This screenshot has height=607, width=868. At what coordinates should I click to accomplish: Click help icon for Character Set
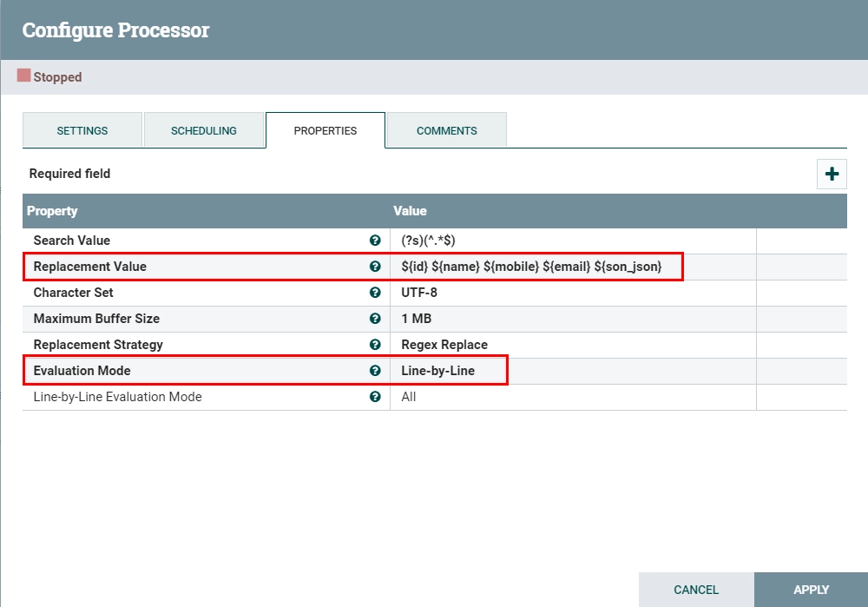[x=375, y=293]
